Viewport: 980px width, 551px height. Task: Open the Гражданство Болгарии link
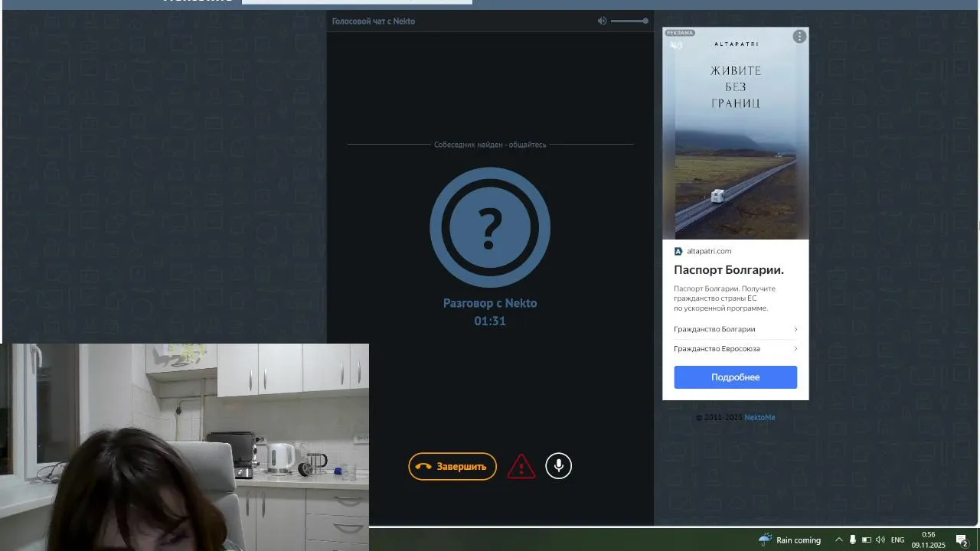[714, 329]
